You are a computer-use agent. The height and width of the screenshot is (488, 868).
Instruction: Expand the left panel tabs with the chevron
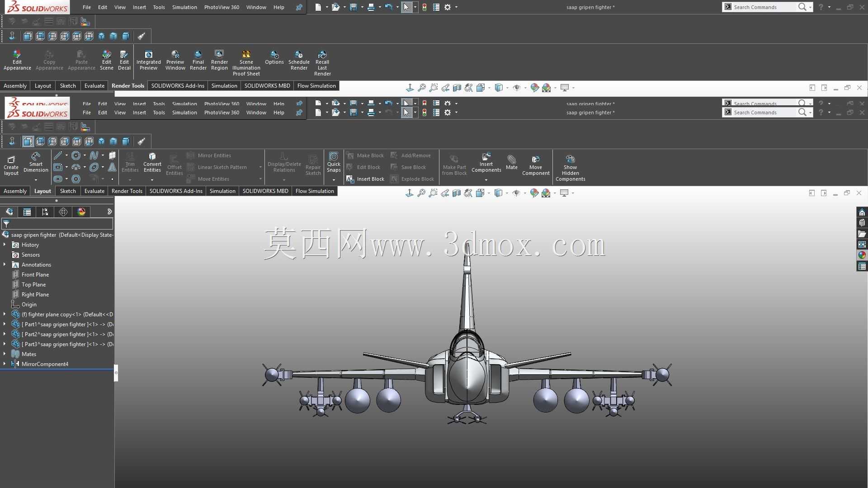coord(109,212)
